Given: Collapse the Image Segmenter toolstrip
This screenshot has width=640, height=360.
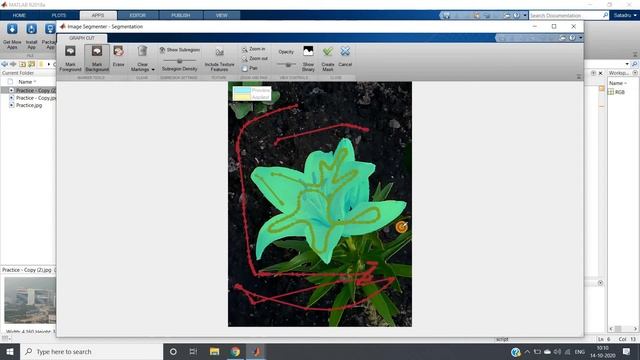Looking at the screenshot, I should click(579, 77).
